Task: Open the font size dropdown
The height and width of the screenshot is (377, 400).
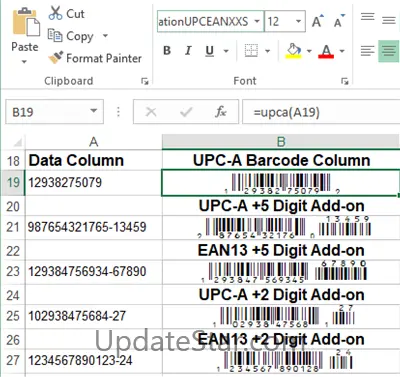Action: click(299, 22)
